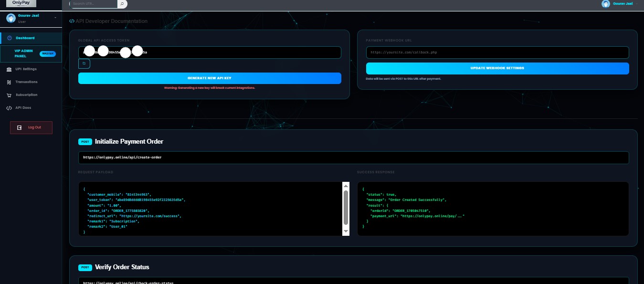The width and height of the screenshot is (644, 284).
Task: Click the Dashboard gauge icon in sidebar
Action: coord(10,38)
